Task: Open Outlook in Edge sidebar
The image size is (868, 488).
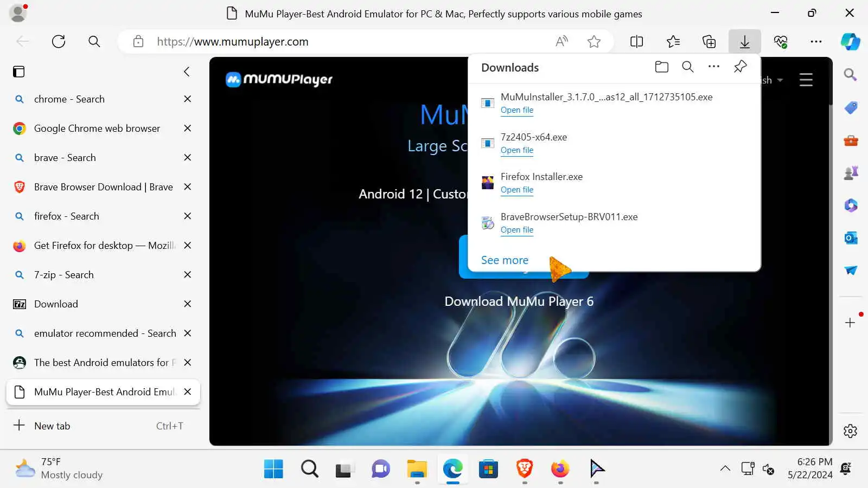Action: [851, 238]
